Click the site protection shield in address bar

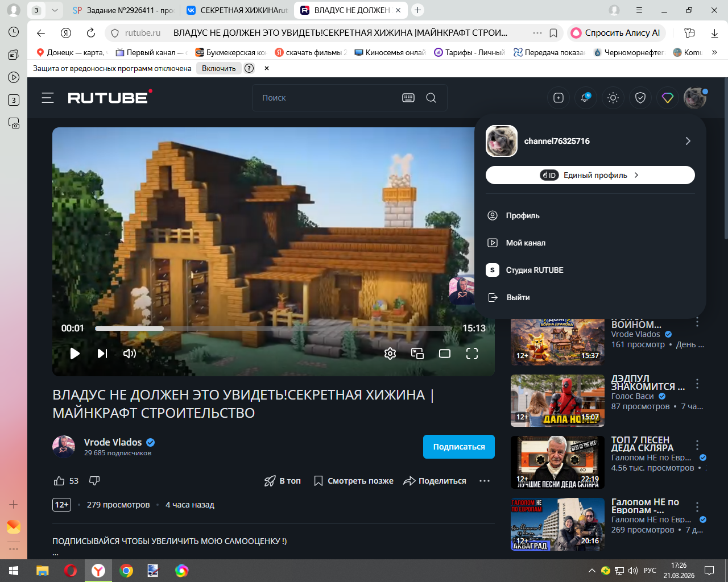(x=115, y=33)
